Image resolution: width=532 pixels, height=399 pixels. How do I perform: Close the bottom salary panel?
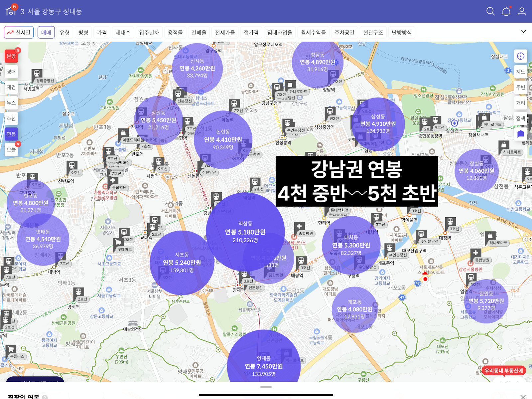(x=523, y=396)
